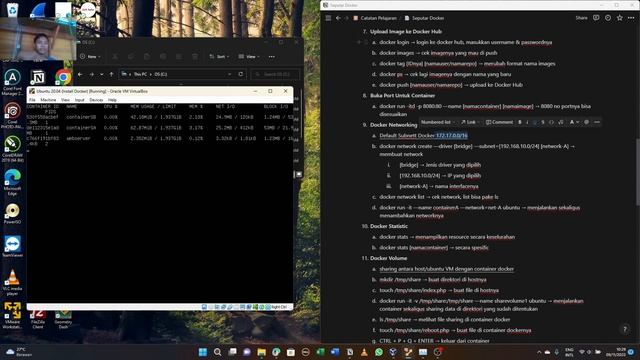Click Notion page vertical scrollbar
640x360 pixels.
[x=638, y=171]
